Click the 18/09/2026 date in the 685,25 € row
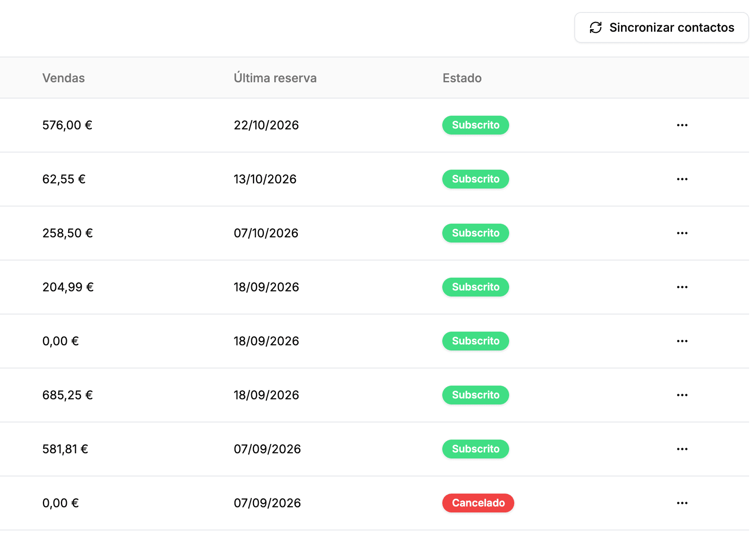 [266, 395]
